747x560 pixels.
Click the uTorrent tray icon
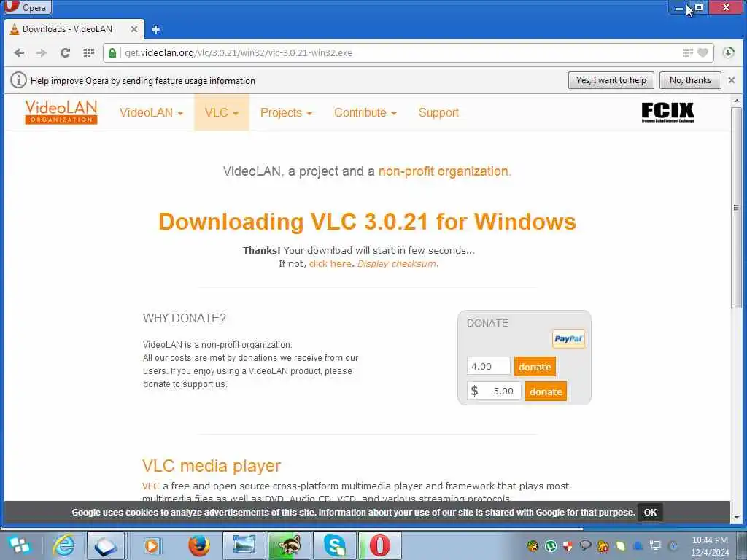click(551, 545)
